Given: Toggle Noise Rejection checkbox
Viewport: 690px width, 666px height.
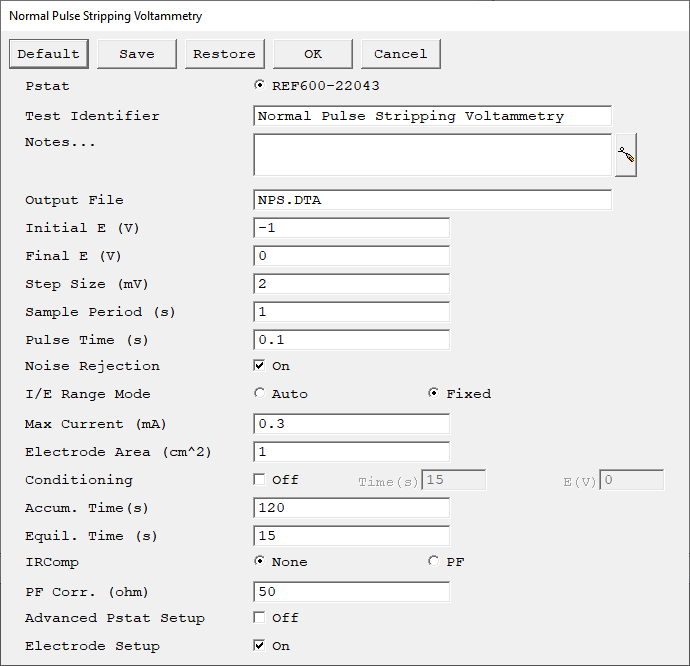Looking at the screenshot, I should [x=259, y=365].
